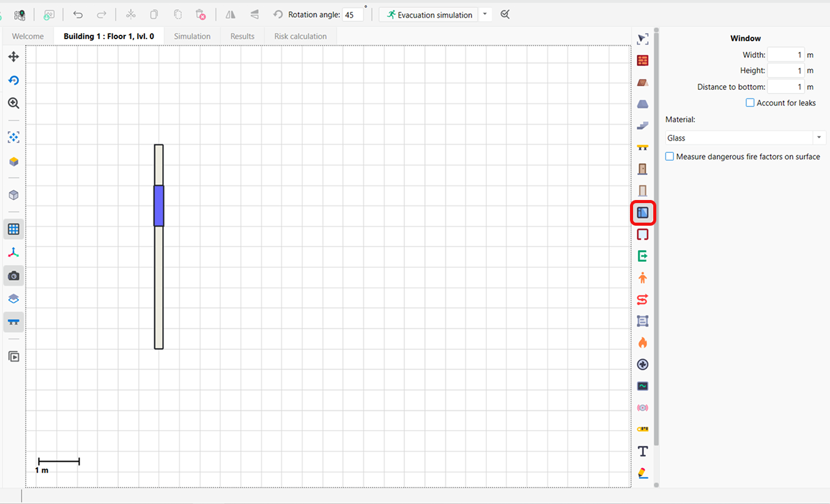
Task: Expand the Evacuation simulation dropdown arrow
Action: 485,15
